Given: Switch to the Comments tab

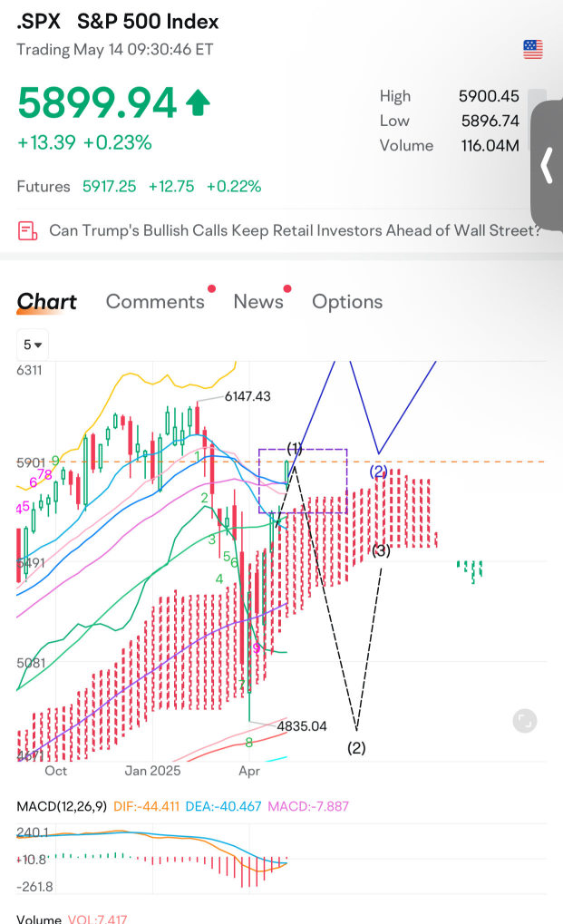Looking at the screenshot, I should [x=155, y=301].
